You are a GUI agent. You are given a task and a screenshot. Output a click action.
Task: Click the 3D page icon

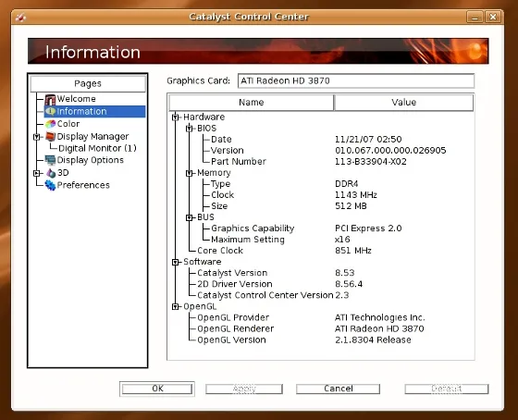click(51, 173)
